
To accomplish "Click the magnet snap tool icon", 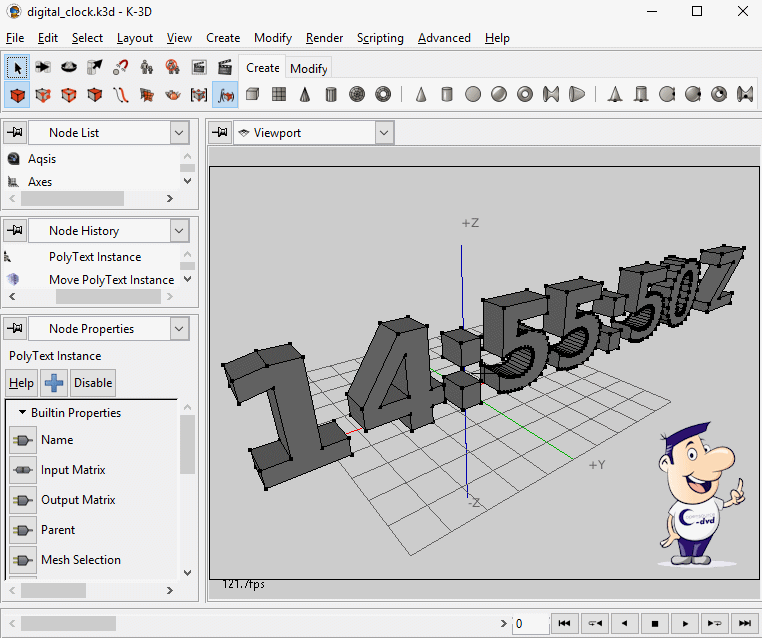I will point(121,68).
